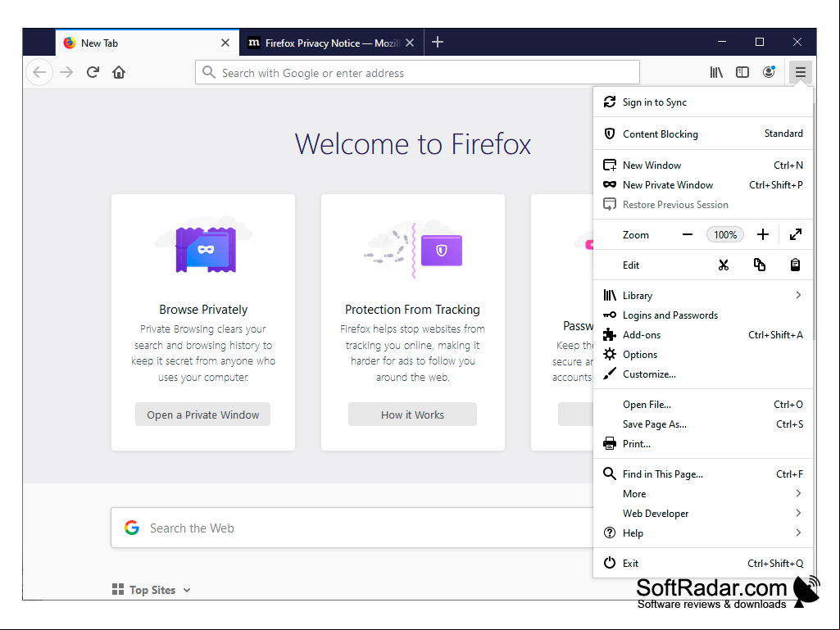This screenshot has height=630, width=840.
Task: Maximize the Firefox window
Action: click(760, 42)
